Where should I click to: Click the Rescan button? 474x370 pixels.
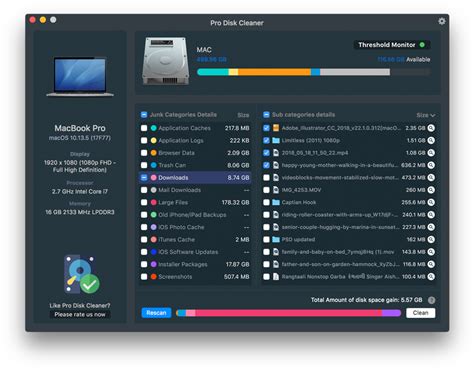[156, 313]
